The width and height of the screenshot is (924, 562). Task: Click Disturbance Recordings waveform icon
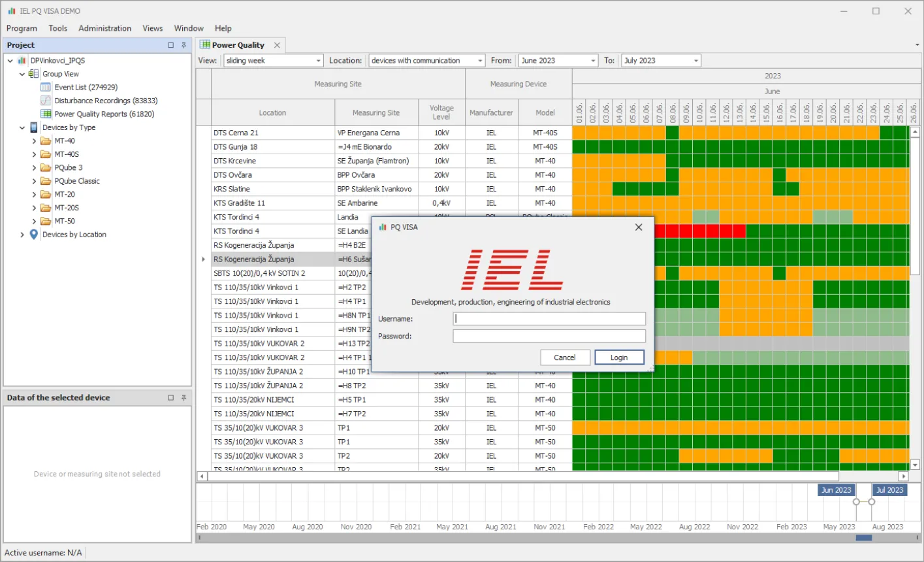(46, 101)
